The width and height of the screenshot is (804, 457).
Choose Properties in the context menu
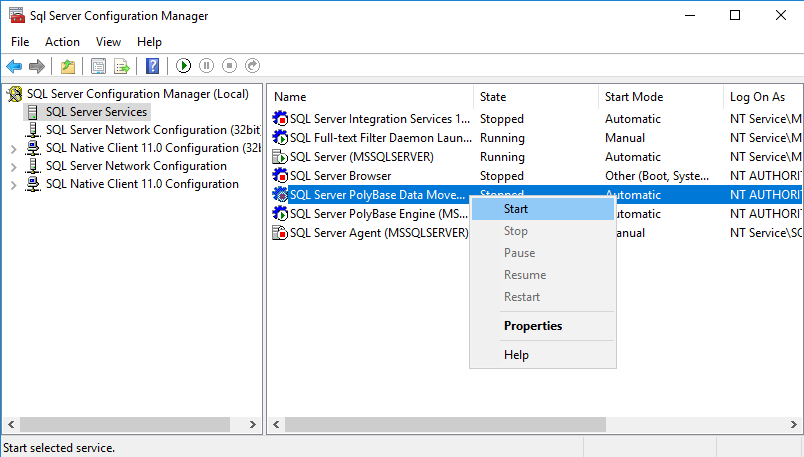[x=543, y=326]
